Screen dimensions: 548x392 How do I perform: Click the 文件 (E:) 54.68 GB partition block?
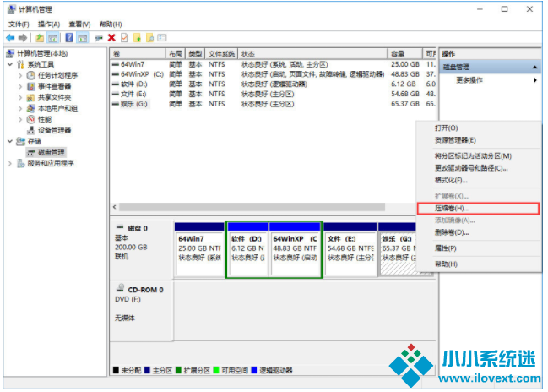pyautogui.click(x=350, y=250)
